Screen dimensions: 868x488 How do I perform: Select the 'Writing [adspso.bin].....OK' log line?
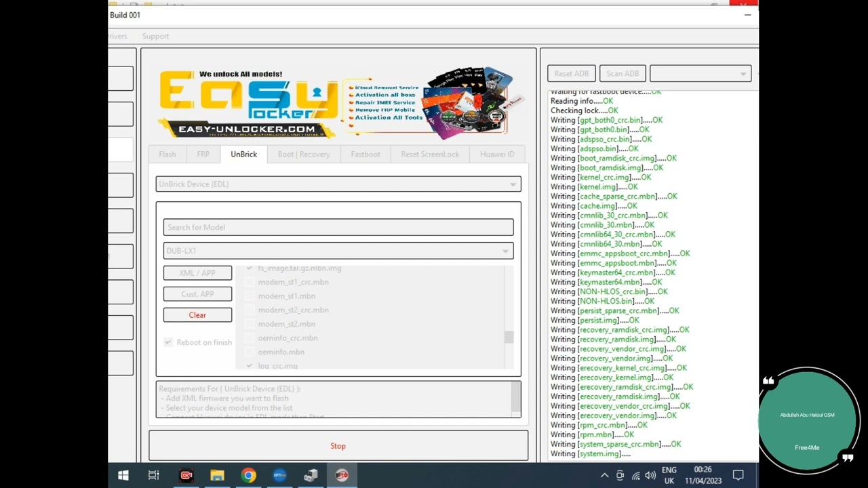coord(595,148)
